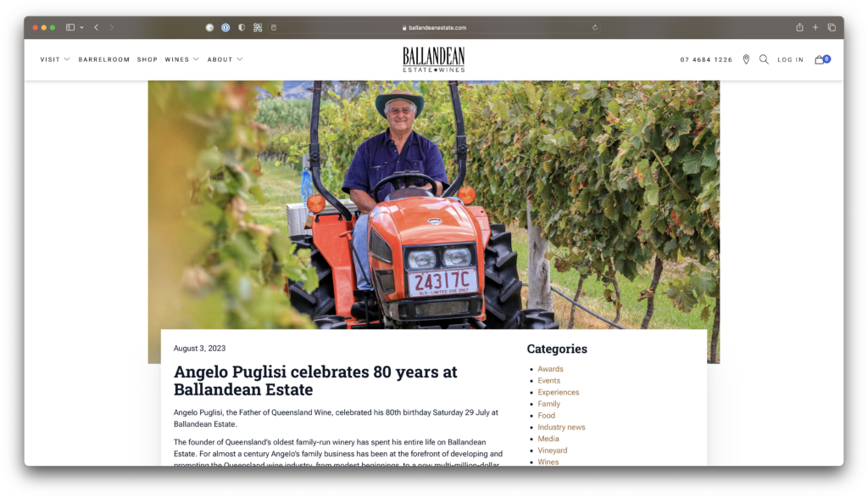Click the LOG IN link
The height and width of the screenshot is (498, 868).
[790, 59]
